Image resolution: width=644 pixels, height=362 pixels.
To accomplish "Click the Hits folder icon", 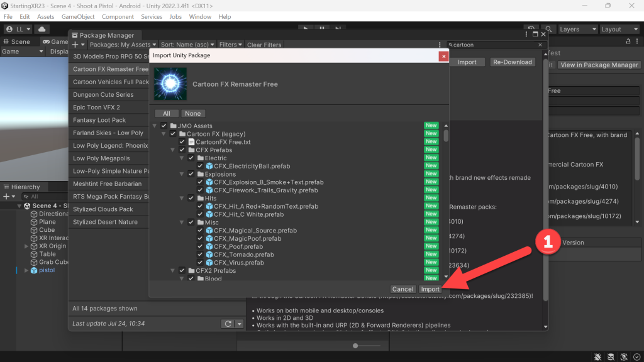I will pyautogui.click(x=201, y=198).
